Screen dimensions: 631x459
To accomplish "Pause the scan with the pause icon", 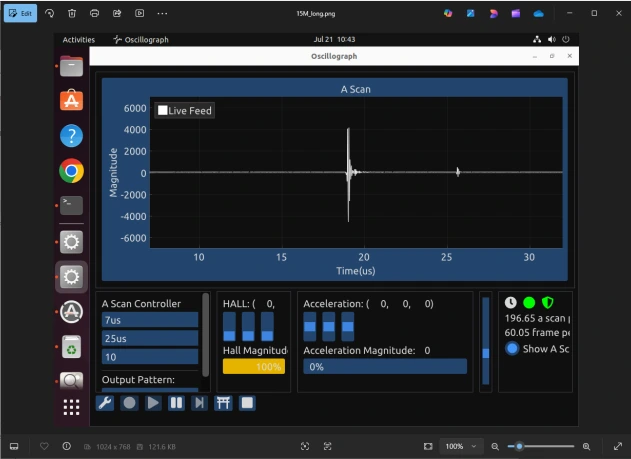I will 176,402.
